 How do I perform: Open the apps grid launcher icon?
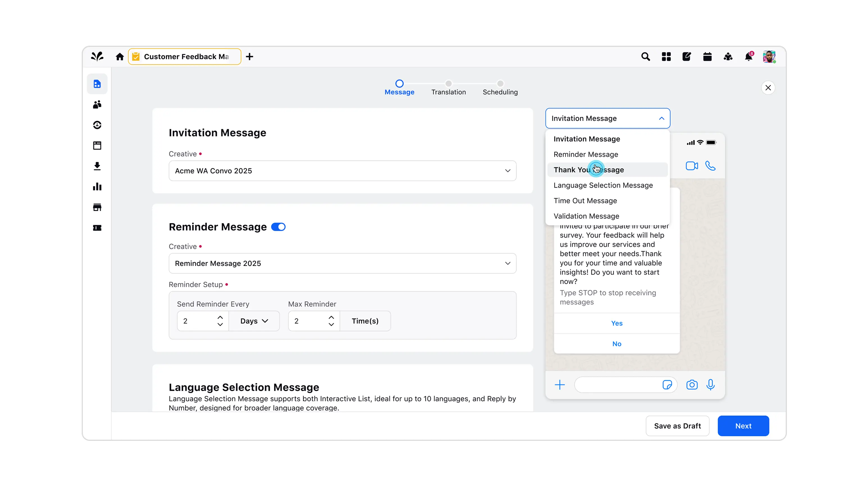[x=666, y=57]
